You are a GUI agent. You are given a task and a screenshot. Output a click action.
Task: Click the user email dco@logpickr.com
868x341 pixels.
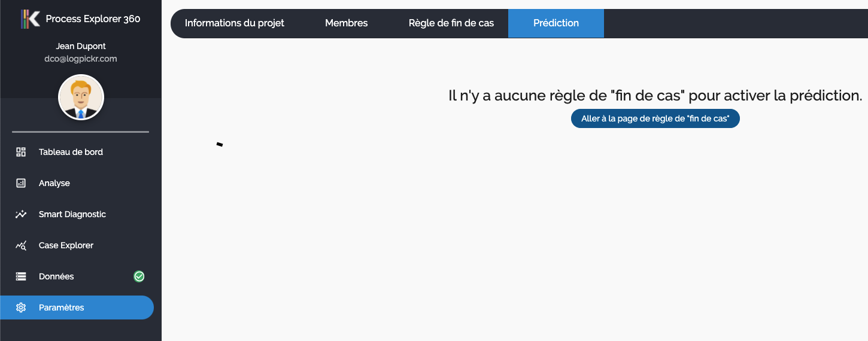81,59
